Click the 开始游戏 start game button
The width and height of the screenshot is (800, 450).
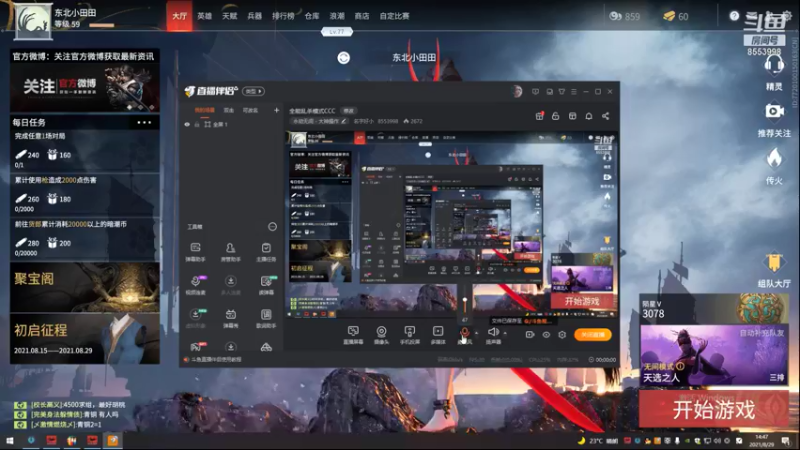[x=713, y=409]
